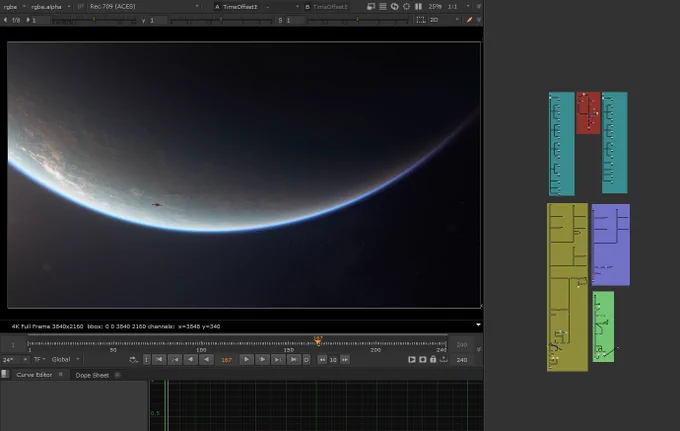This screenshot has width=680, height=431.
Task: Select the olive yellow backdrop in node graph
Action: 567,287
